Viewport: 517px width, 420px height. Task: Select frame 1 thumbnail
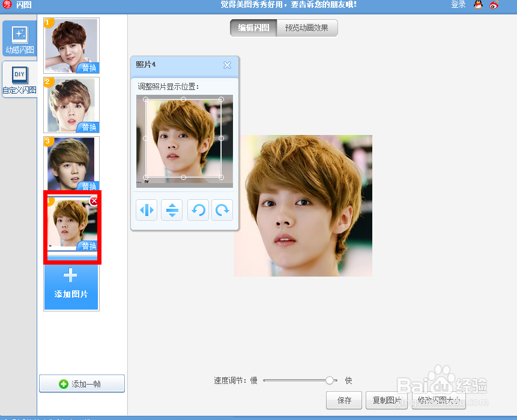pos(71,46)
